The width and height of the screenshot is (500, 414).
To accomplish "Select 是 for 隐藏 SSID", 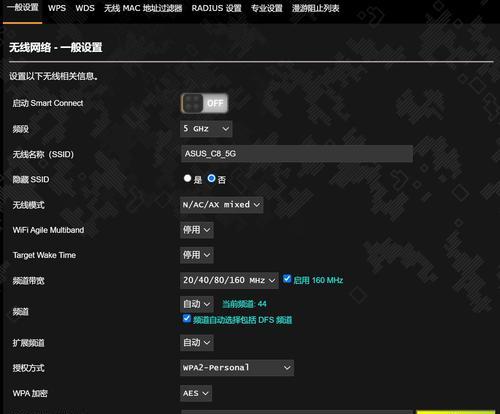I will coord(187,178).
